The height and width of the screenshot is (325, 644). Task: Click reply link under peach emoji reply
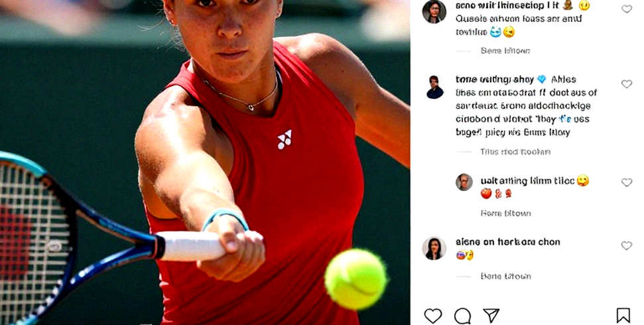(x=505, y=214)
